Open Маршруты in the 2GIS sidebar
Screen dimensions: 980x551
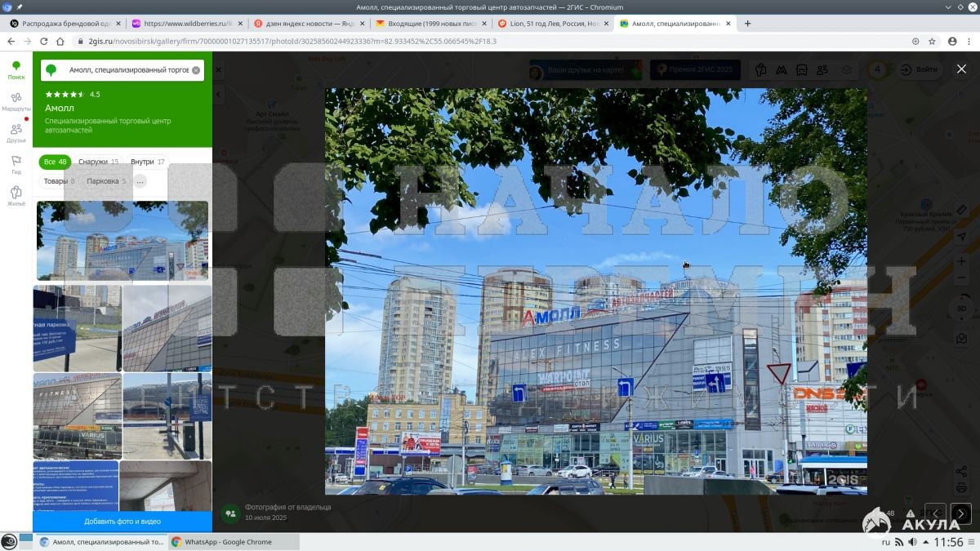click(16, 102)
